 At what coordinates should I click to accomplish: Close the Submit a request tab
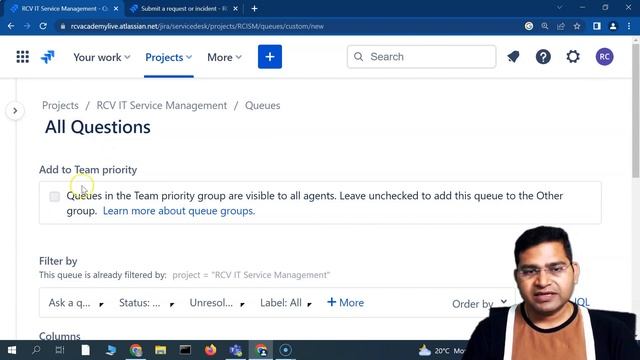[x=236, y=9]
